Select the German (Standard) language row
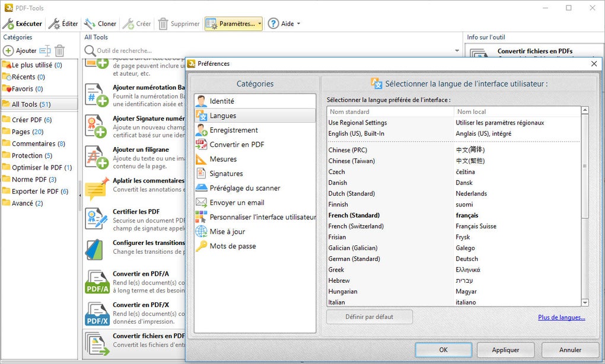 click(454, 258)
